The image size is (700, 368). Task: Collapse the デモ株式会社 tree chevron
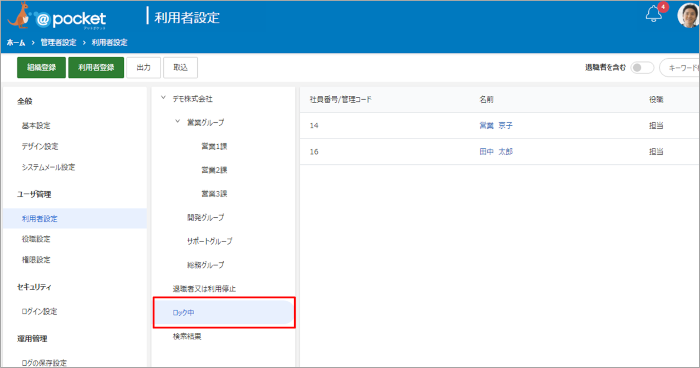(x=163, y=98)
